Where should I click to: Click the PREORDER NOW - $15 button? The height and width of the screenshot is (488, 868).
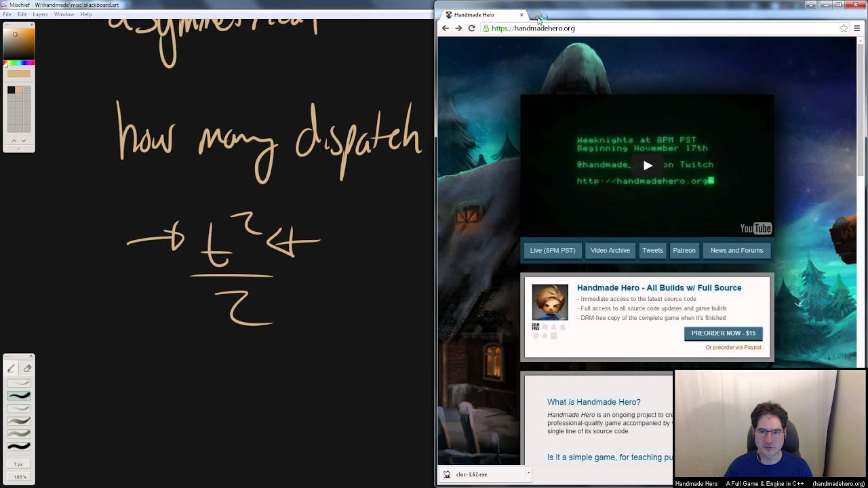pos(723,333)
